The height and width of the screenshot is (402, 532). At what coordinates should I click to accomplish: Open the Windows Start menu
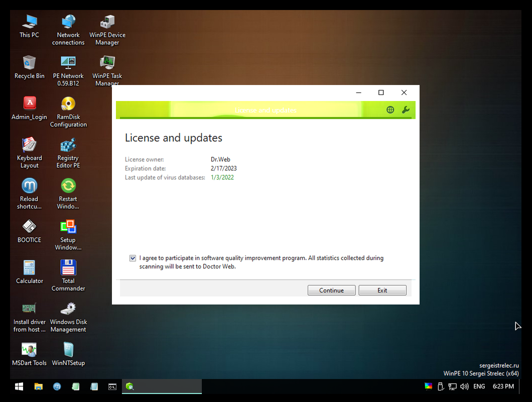tap(19, 386)
